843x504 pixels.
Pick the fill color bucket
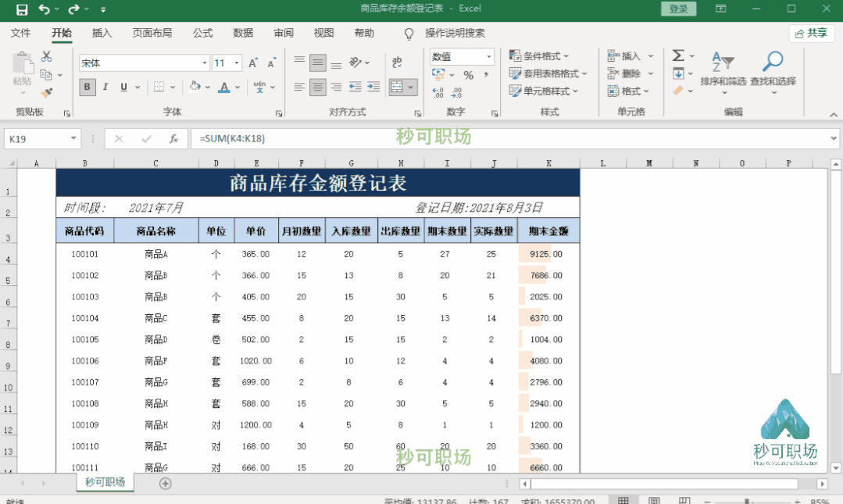point(195,87)
